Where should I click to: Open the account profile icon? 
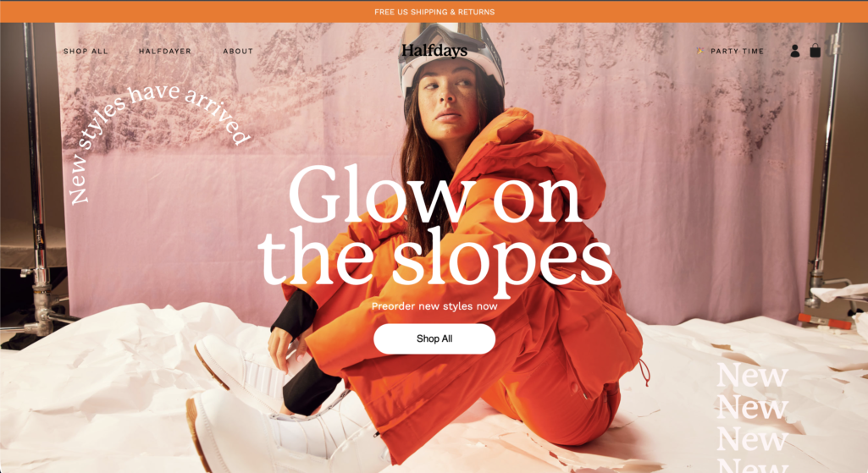[x=795, y=51]
